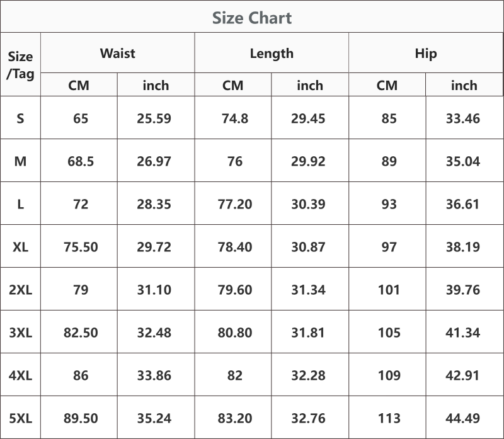Select the 5XL size row label
Screen dimensions: 504x439
[20, 418]
